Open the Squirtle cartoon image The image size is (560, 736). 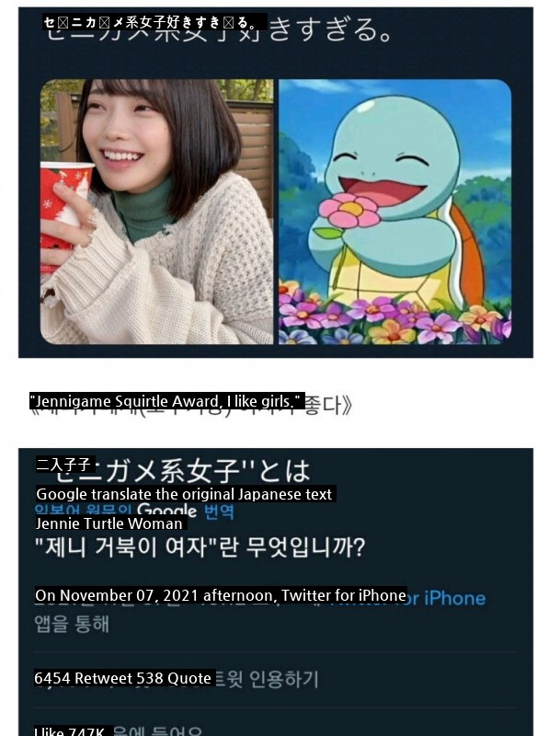394,212
